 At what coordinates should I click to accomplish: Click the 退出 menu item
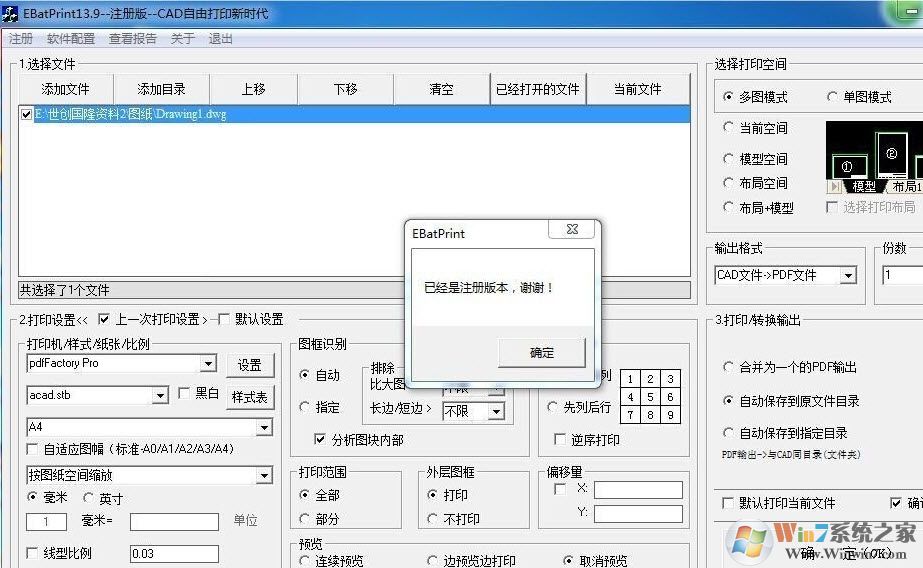(220, 39)
